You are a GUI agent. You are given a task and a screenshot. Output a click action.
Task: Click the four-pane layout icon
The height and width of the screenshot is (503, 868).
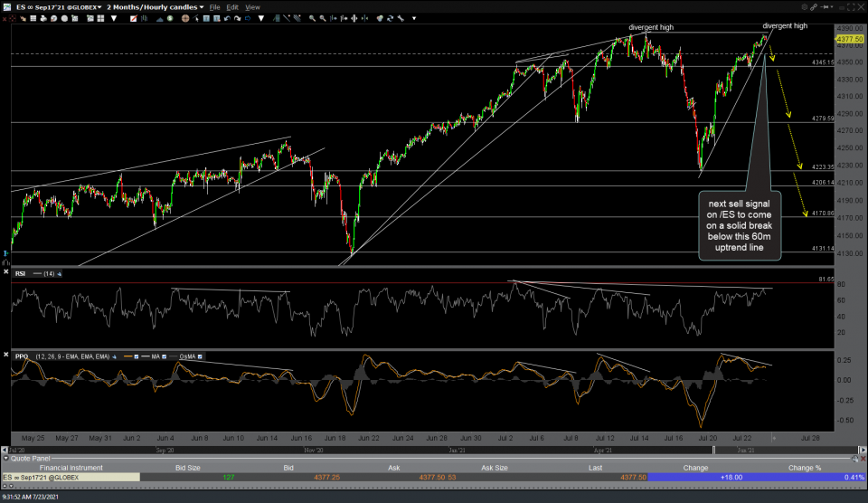[100, 18]
